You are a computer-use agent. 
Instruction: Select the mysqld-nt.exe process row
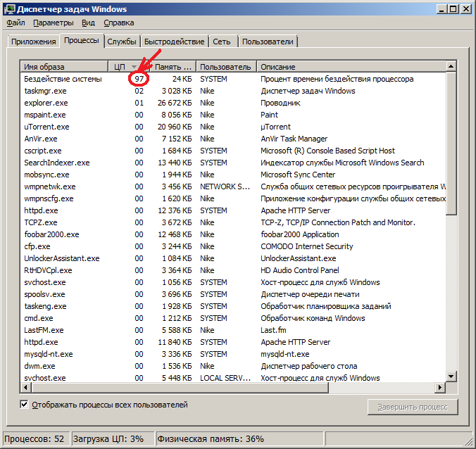[51, 354]
